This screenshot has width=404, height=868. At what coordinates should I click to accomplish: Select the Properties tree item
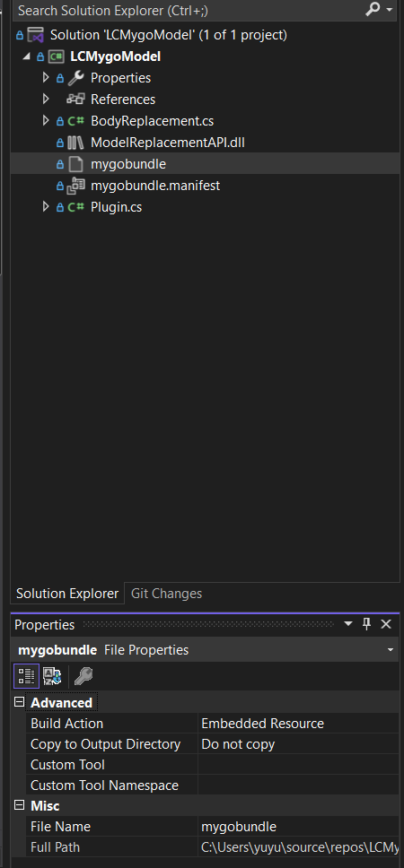point(121,78)
